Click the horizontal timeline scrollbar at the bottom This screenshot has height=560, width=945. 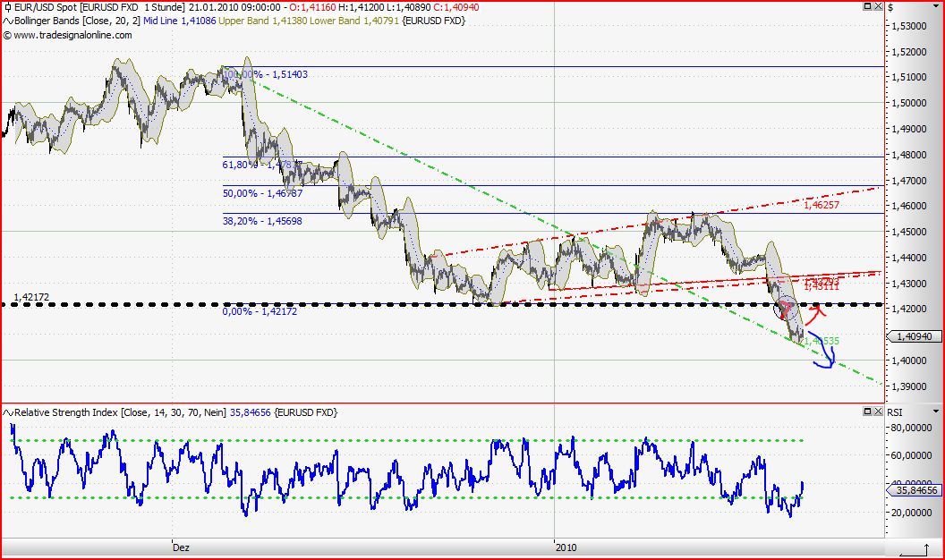[x=447, y=549]
